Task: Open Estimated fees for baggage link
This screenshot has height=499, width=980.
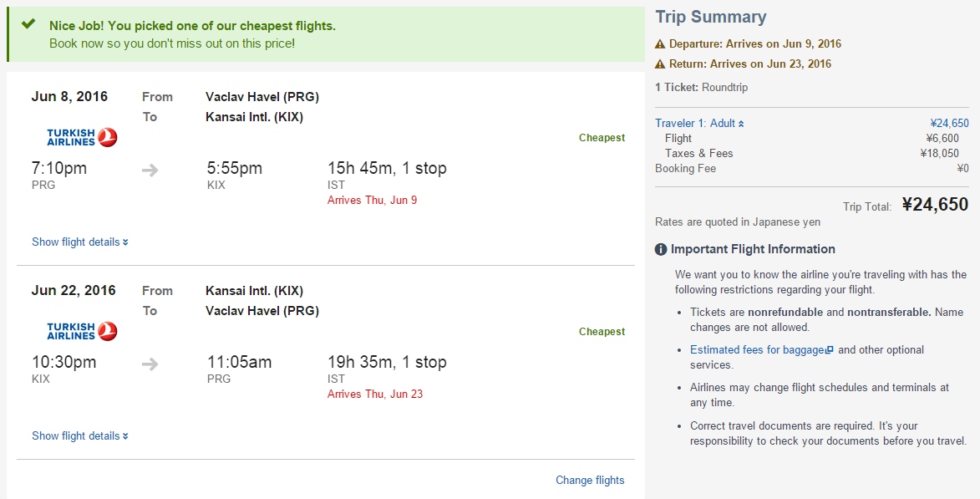Action: click(x=757, y=349)
